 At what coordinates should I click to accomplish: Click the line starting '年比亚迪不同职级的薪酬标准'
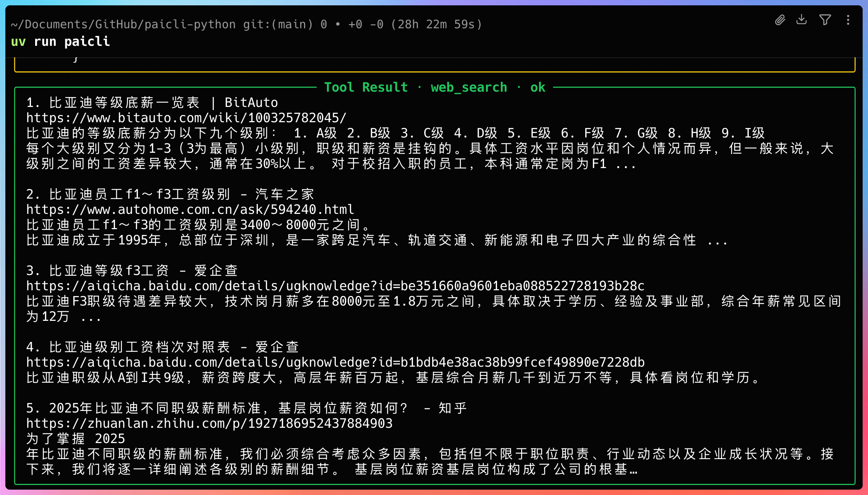[430, 454]
